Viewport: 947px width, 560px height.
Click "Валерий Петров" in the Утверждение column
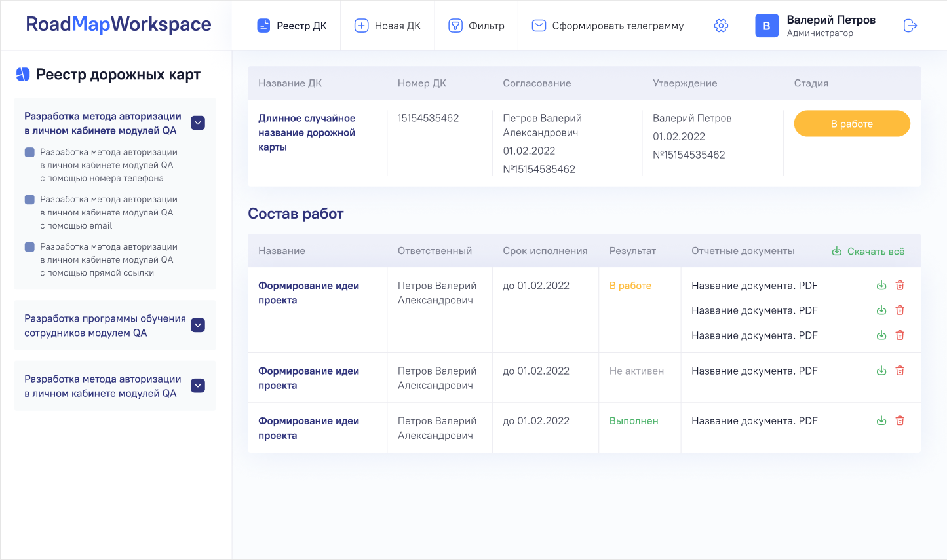(x=692, y=118)
